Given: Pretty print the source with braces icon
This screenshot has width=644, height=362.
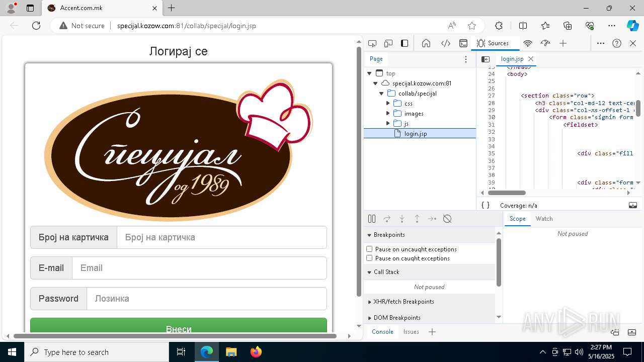Looking at the screenshot, I should 486,205.
